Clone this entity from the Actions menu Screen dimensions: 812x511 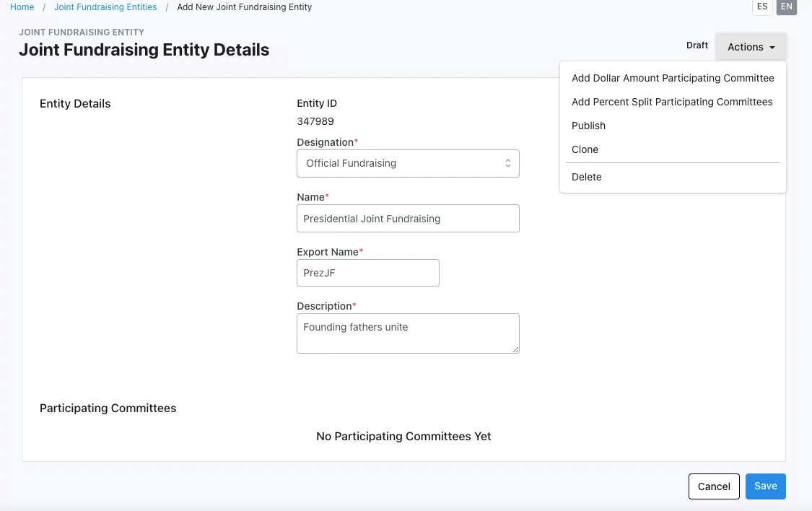pos(585,149)
